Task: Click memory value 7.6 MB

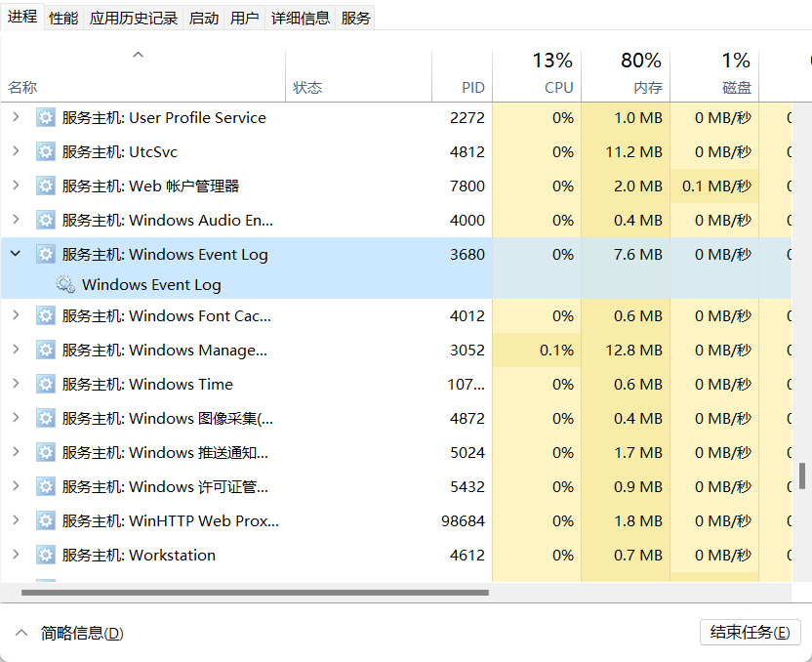Action: point(638,254)
